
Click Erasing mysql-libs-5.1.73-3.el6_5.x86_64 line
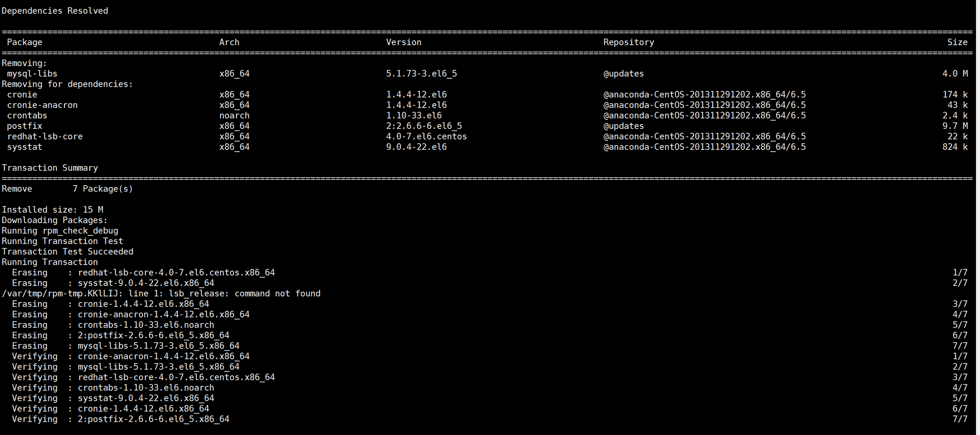[x=126, y=346]
